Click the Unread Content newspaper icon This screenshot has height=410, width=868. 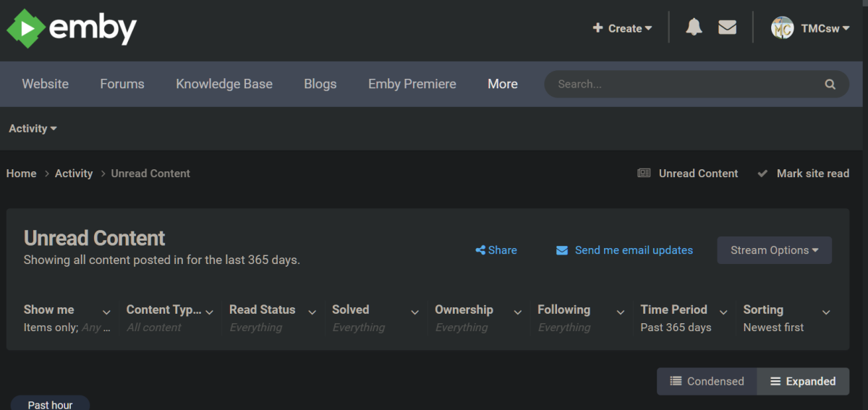pyautogui.click(x=644, y=174)
